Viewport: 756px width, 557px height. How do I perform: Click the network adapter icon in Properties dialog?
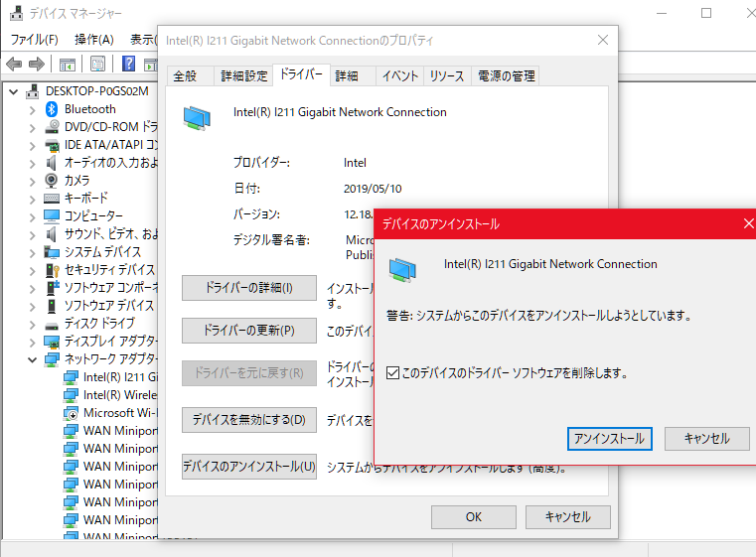coord(197,118)
